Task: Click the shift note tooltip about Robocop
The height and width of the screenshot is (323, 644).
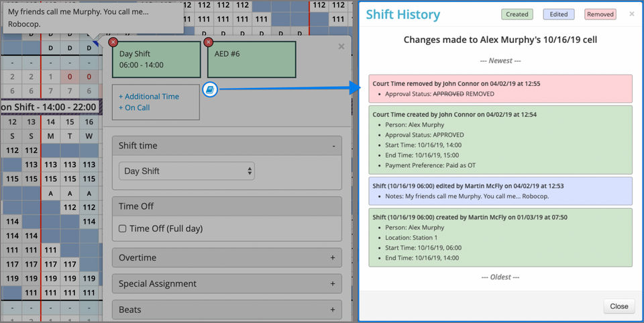Action: coord(93,17)
